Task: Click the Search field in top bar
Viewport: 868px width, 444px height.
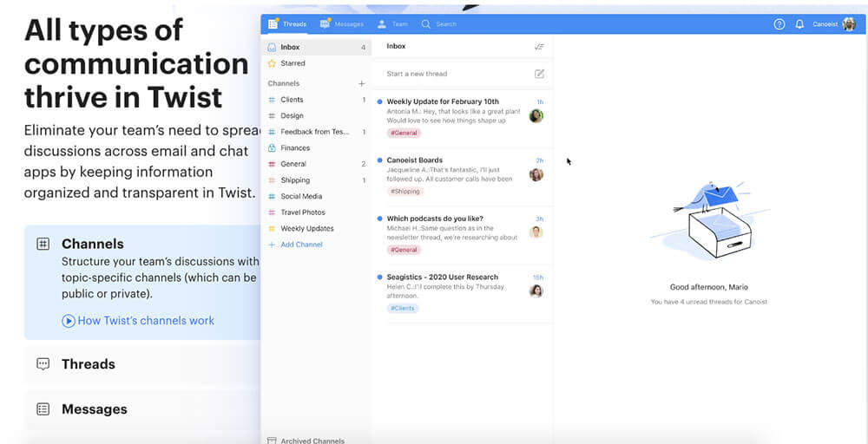Action: 439,24
